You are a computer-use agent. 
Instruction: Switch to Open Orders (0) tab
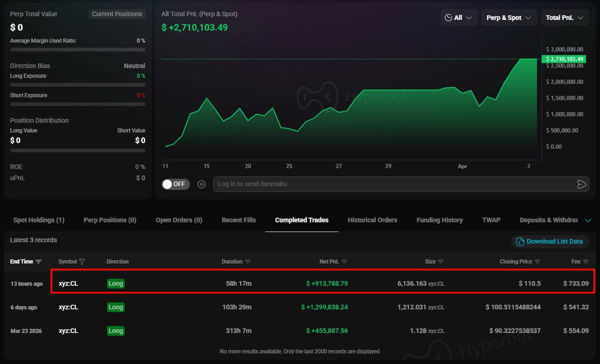(x=179, y=220)
